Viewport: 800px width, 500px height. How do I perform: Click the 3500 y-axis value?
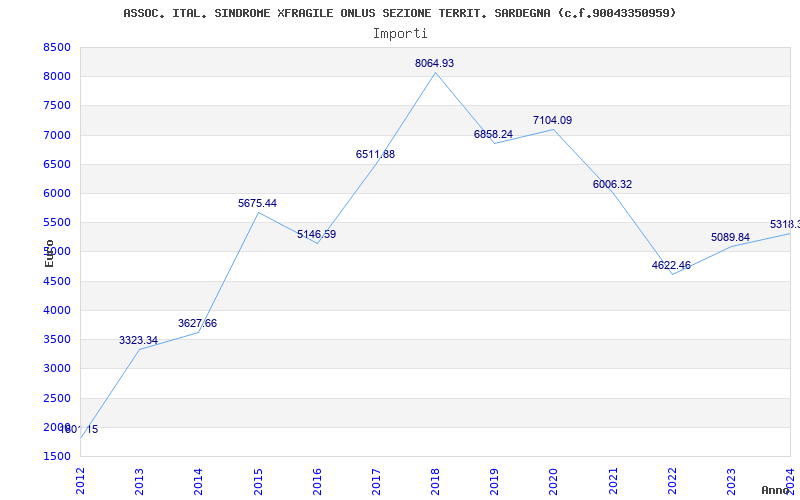click(57, 339)
